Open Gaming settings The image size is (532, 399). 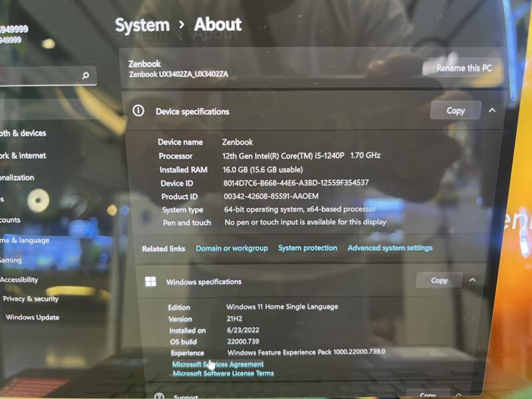point(11,260)
